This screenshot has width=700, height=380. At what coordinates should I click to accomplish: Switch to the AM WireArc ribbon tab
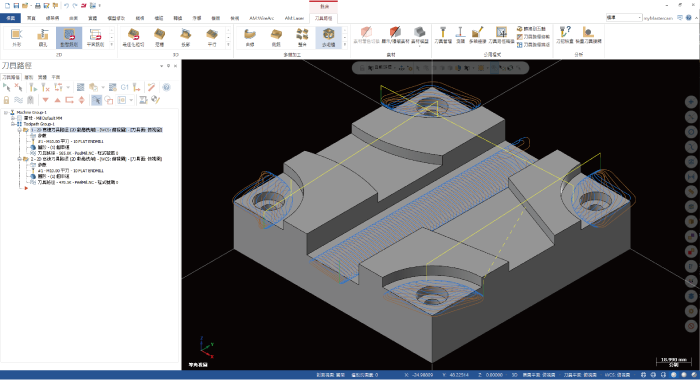(x=262, y=18)
